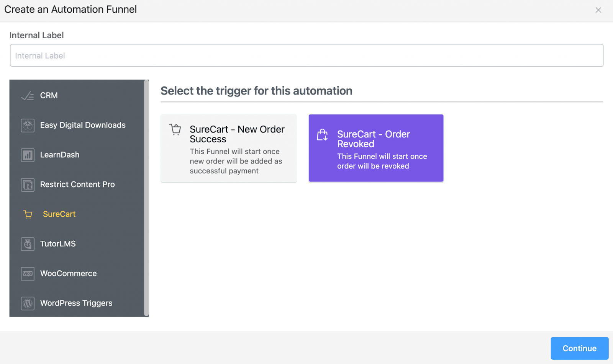This screenshot has height=364, width=613.
Task: Click the shopping bag icon on Order Revoked card
Action: 323,135
